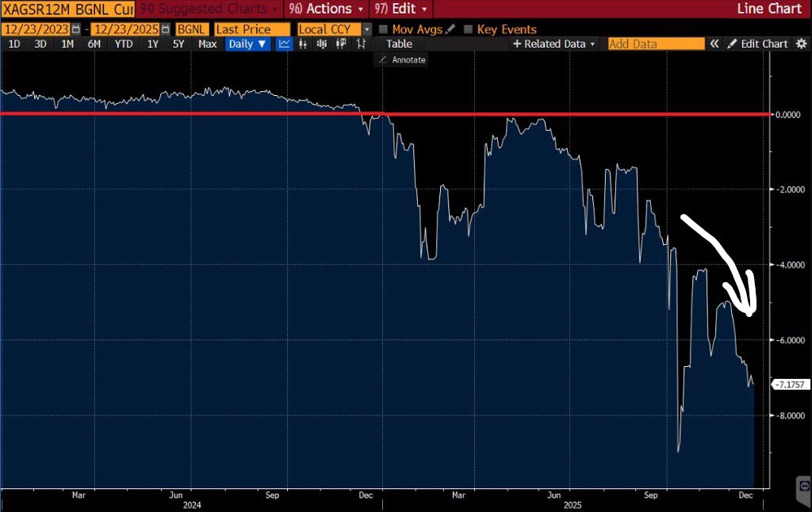The height and width of the screenshot is (512, 812).
Task: Select the YTD range tab
Action: tap(124, 44)
